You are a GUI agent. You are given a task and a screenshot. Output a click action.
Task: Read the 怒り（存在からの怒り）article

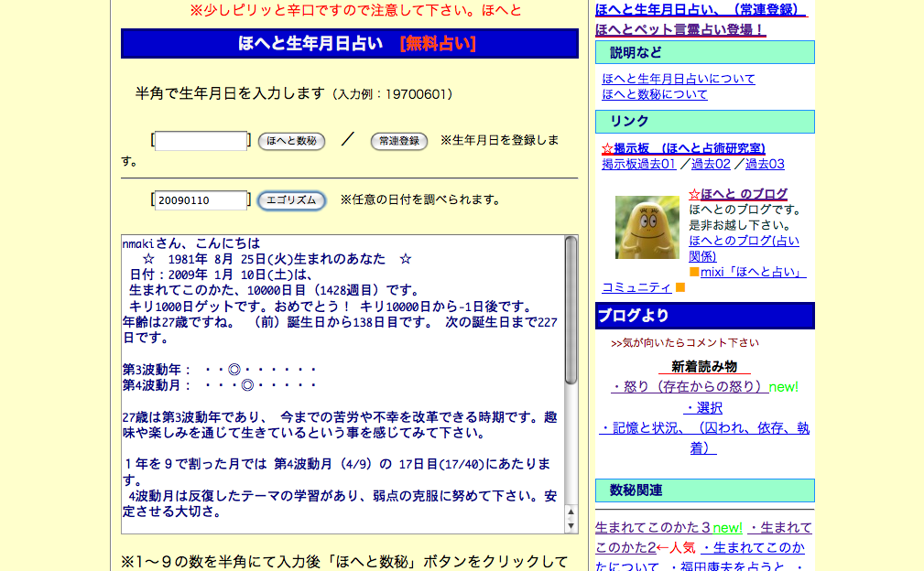point(689,387)
